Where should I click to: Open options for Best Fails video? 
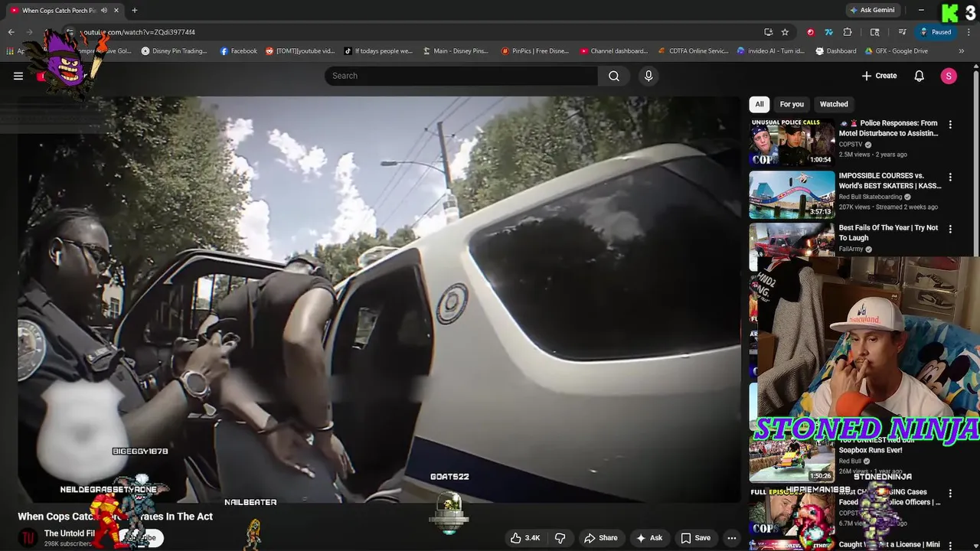coord(950,229)
